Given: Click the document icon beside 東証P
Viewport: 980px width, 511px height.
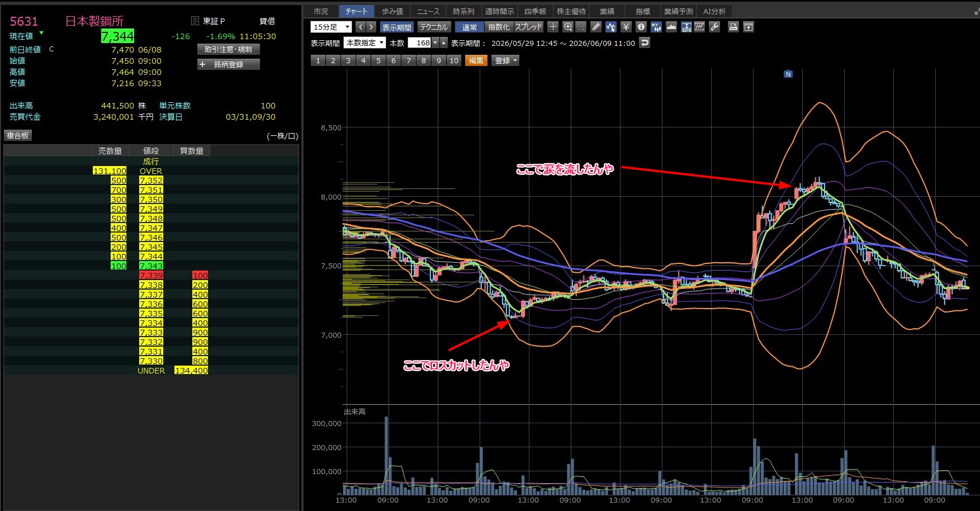Looking at the screenshot, I should (x=195, y=21).
